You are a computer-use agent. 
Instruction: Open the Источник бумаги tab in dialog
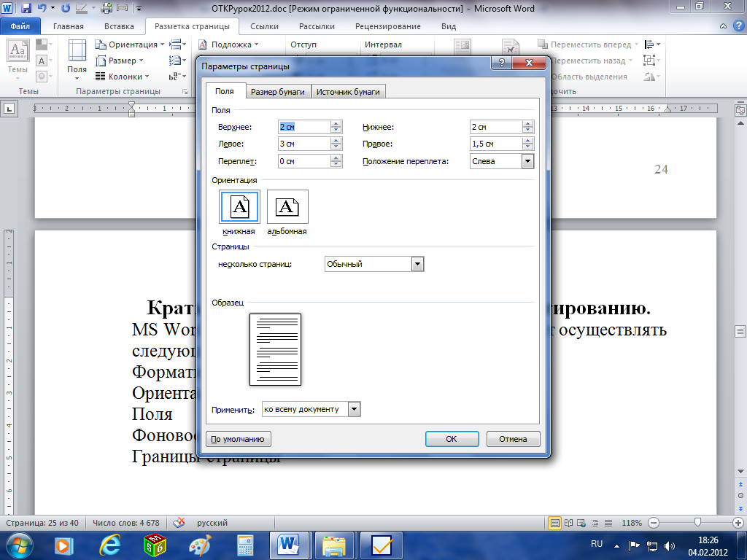(x=348, y=92)
